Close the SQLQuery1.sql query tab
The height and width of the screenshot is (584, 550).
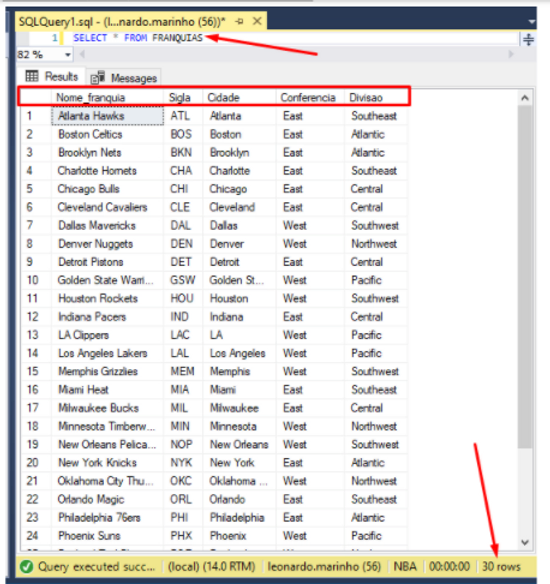point(257,21)
